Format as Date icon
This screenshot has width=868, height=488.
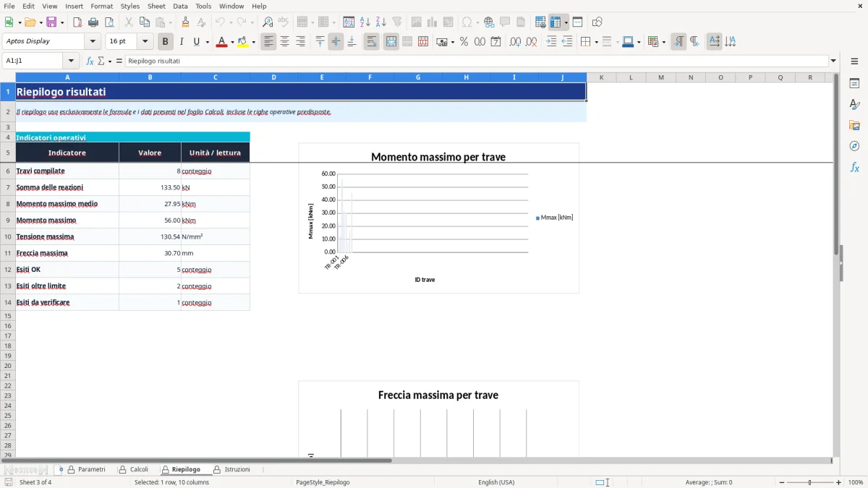[495, 42]
